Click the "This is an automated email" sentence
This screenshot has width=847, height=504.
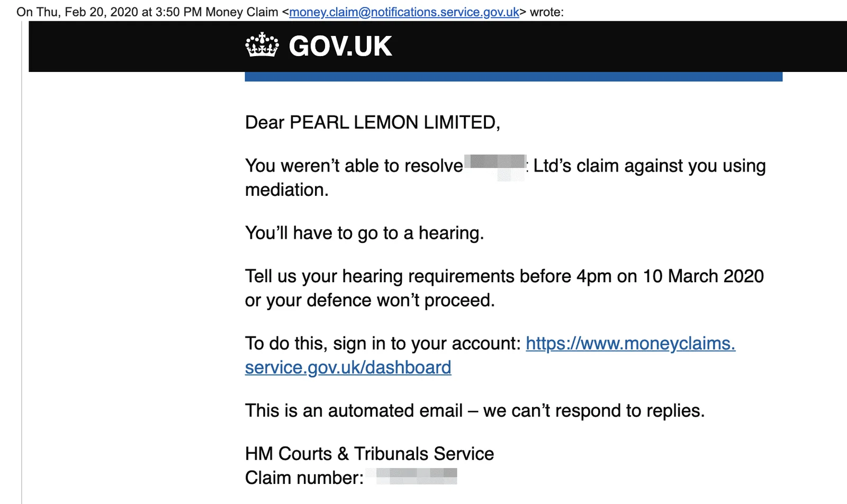354,411
